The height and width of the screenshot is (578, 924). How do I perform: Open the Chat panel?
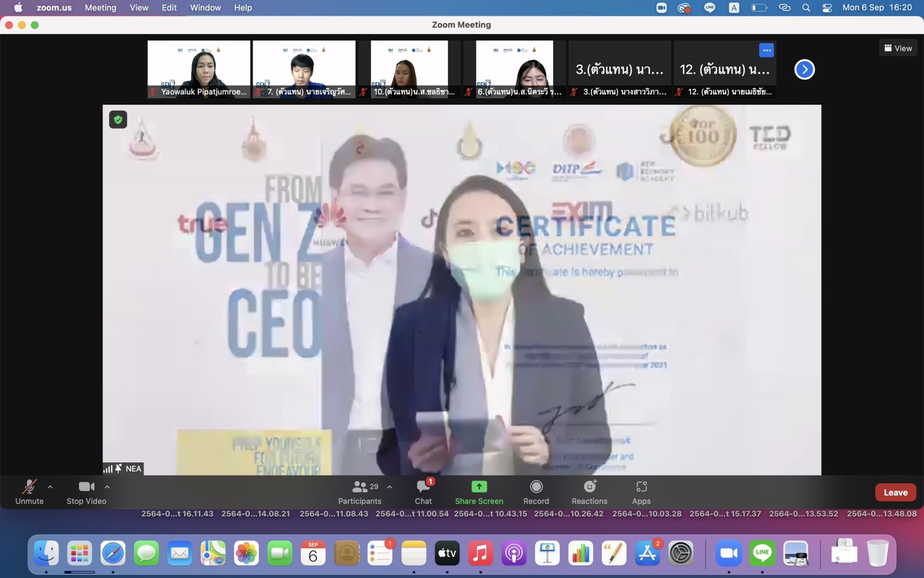pyautogui.click(x=423, y=492)
